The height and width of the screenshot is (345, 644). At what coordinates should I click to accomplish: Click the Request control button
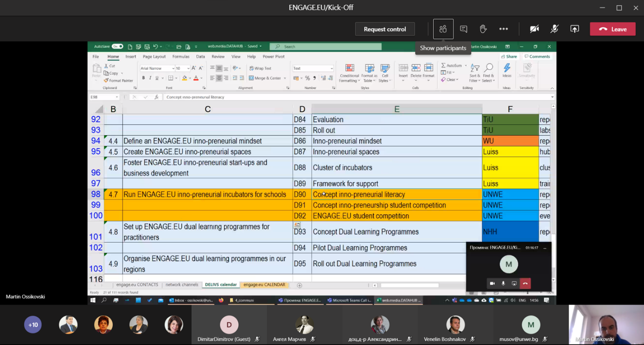pos(385,29)
